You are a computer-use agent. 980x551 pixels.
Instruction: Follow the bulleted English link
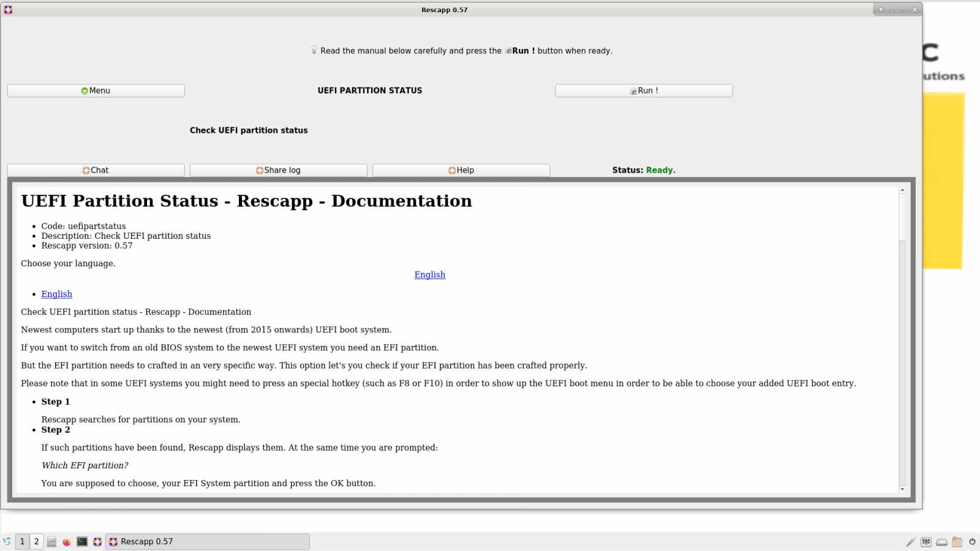coord(56,294)
